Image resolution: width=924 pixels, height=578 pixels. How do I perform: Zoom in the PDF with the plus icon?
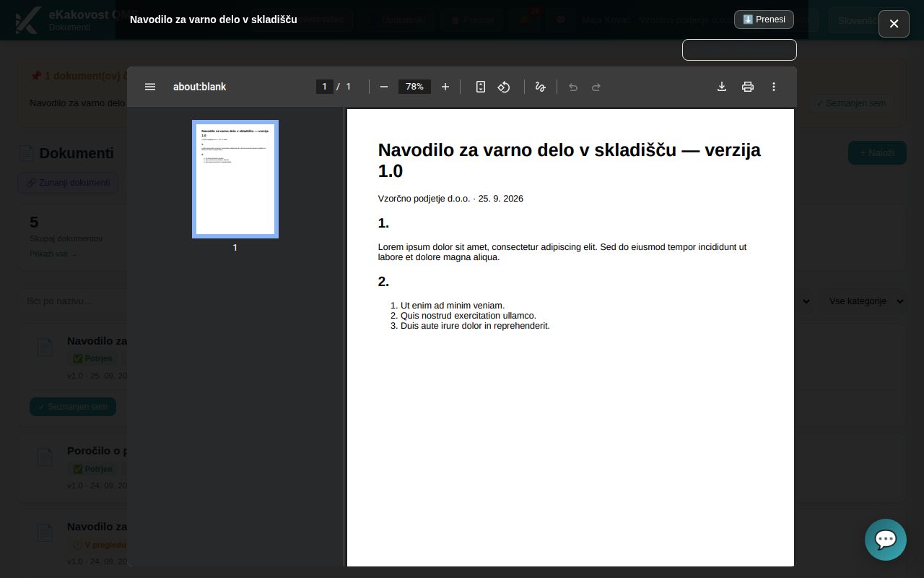click(x=445, y=87)
